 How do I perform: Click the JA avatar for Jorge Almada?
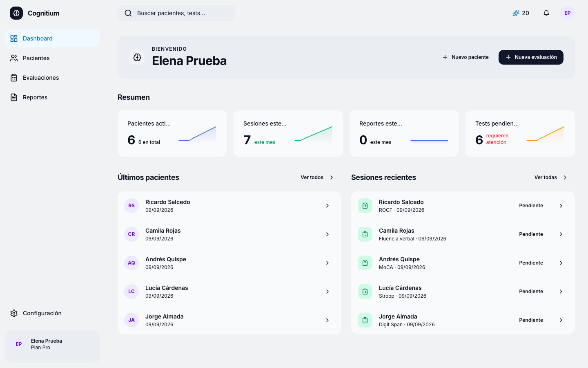tap(131, 320)
